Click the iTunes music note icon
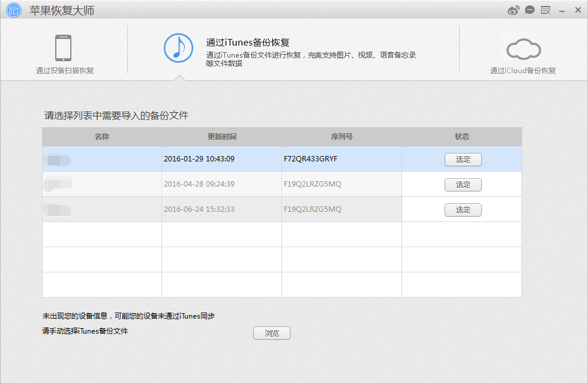 (179, 48)
